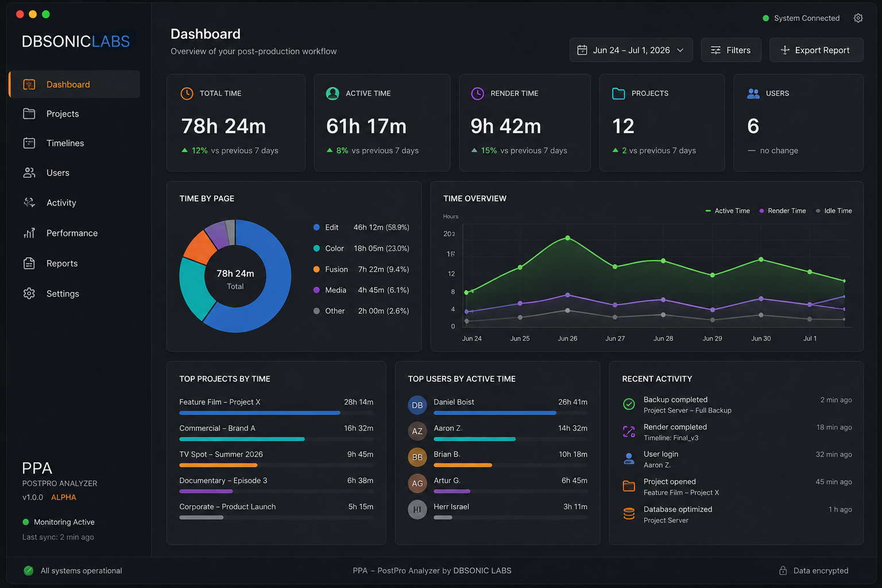Click the All systems operational check icon

(28, 570)
